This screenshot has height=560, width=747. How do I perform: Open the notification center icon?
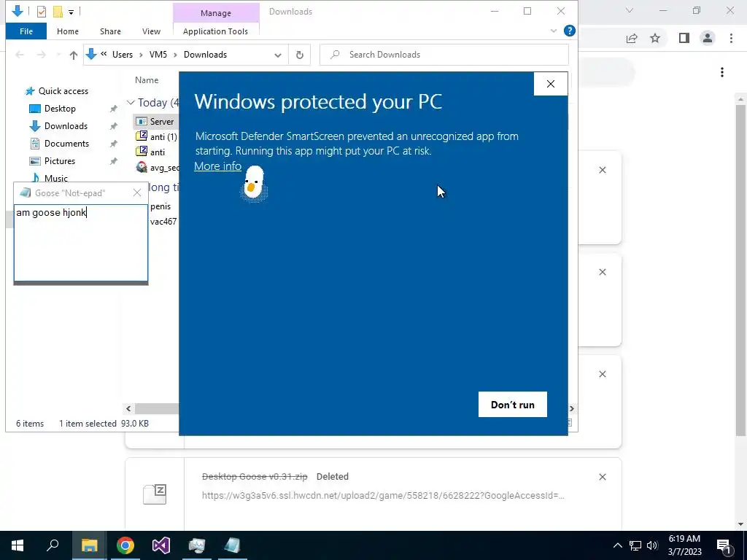click(x=724, y=545)
